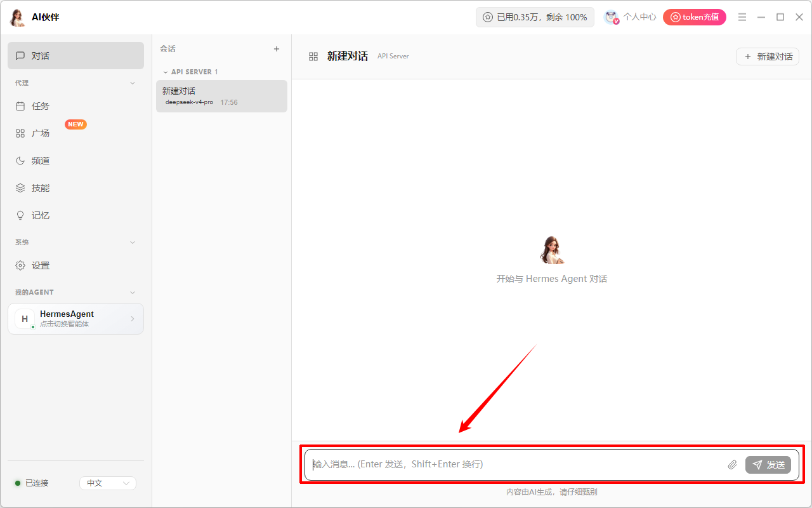The height and width of the screenshot is (508, 812).
Task: Close the AI伙伴 window
Action: [x=799, y=17]
